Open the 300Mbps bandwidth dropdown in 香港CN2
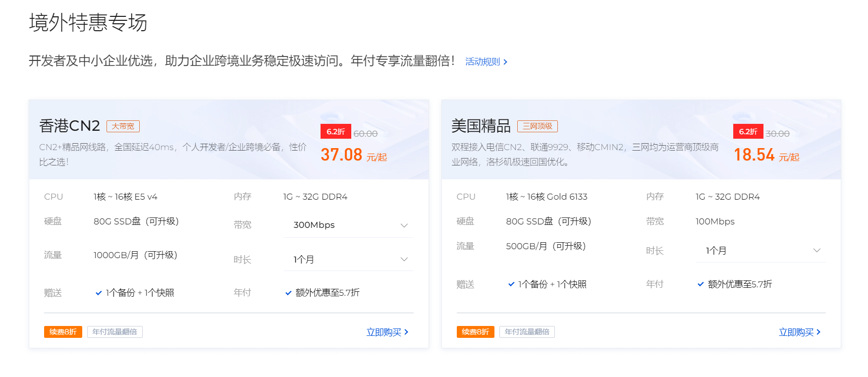868x377 pixels. pos(348,225)
